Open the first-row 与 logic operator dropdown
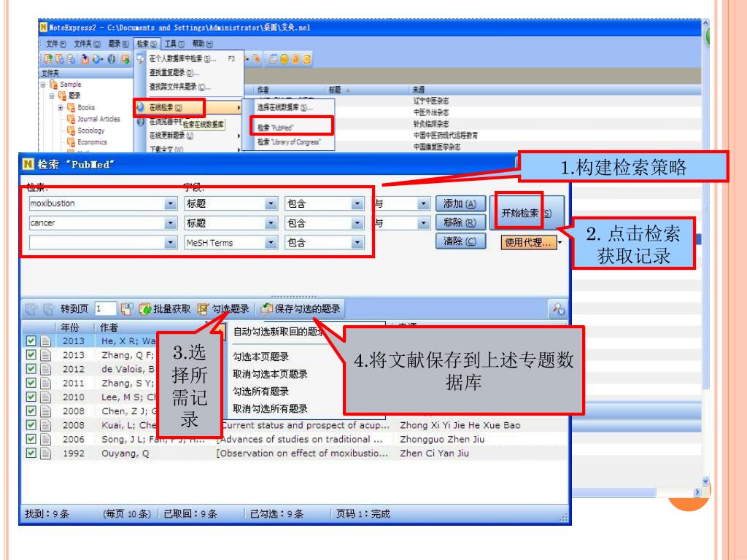The image size is (747, 560). pos(423,204)
